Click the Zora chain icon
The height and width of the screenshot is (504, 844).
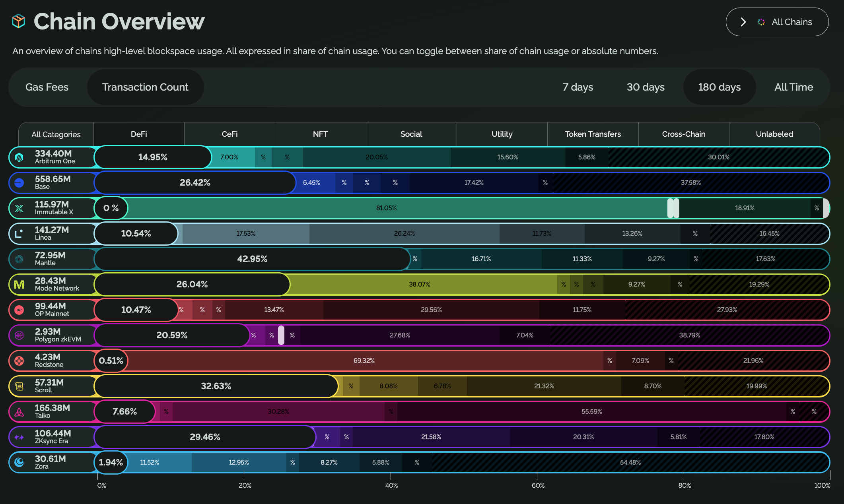coord(19,463)
